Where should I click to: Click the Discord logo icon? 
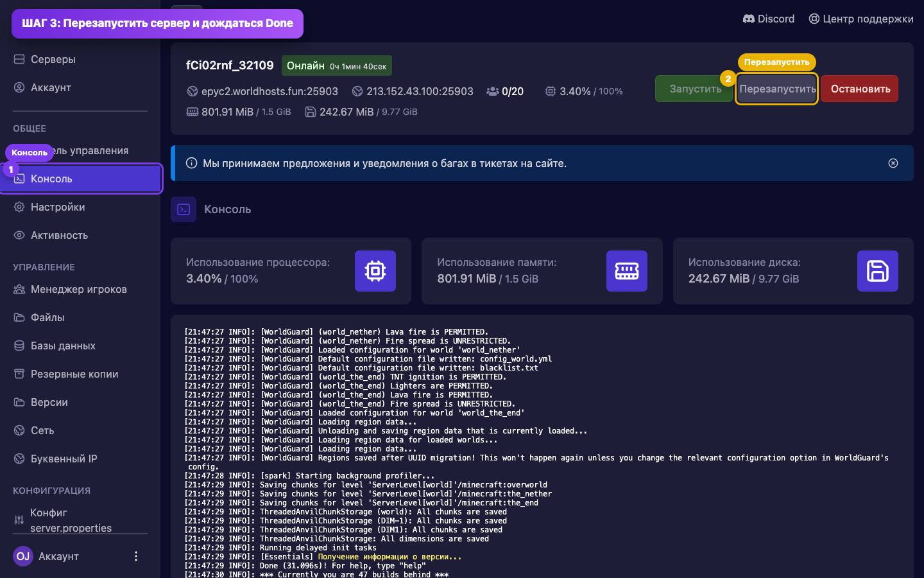pos(748,19)
